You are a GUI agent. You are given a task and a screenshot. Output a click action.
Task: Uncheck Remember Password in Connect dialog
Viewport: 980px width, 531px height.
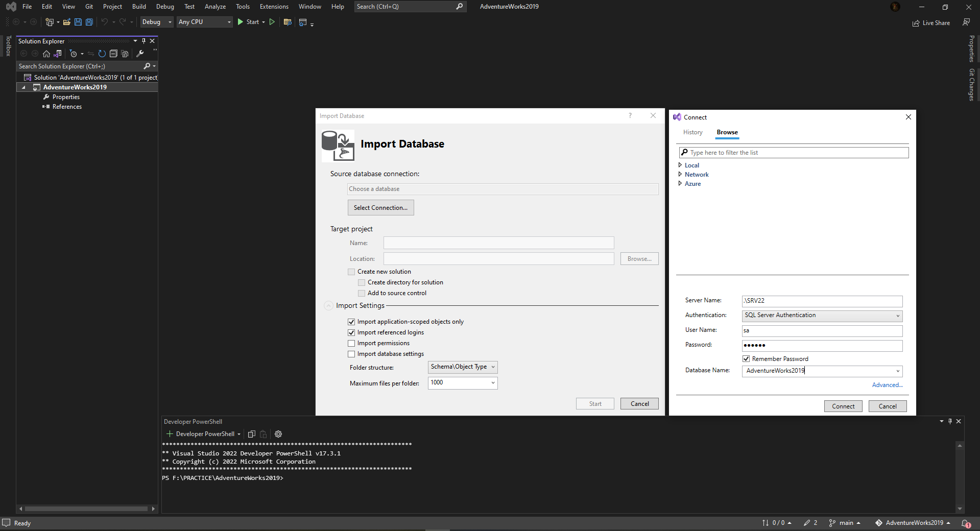point(746,358)
